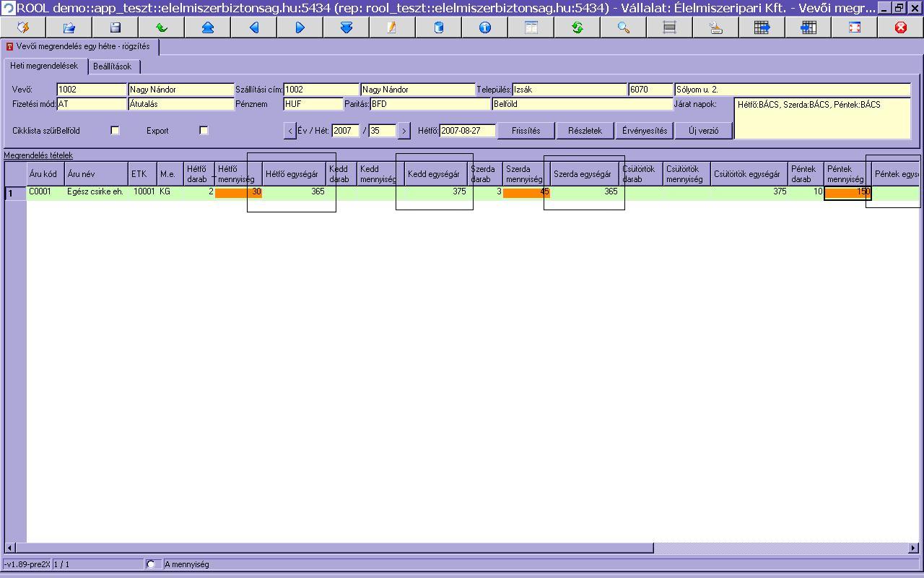Click the green refresh arrows icon
924x578 pixels.
click(577, 27)
